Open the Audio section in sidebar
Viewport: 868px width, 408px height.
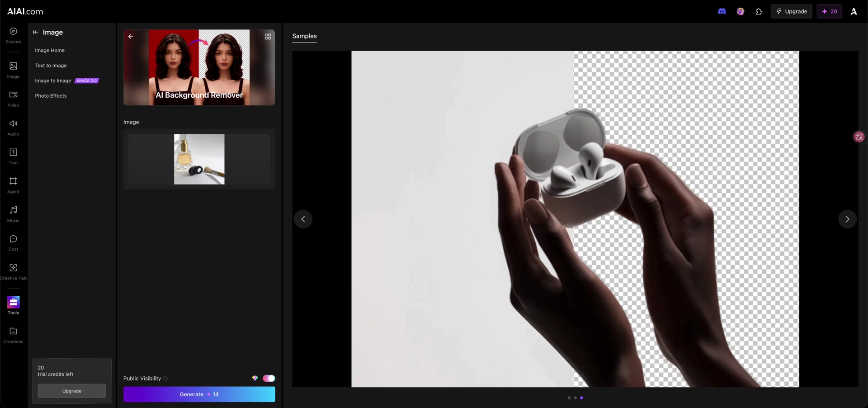tap(13, 128)
